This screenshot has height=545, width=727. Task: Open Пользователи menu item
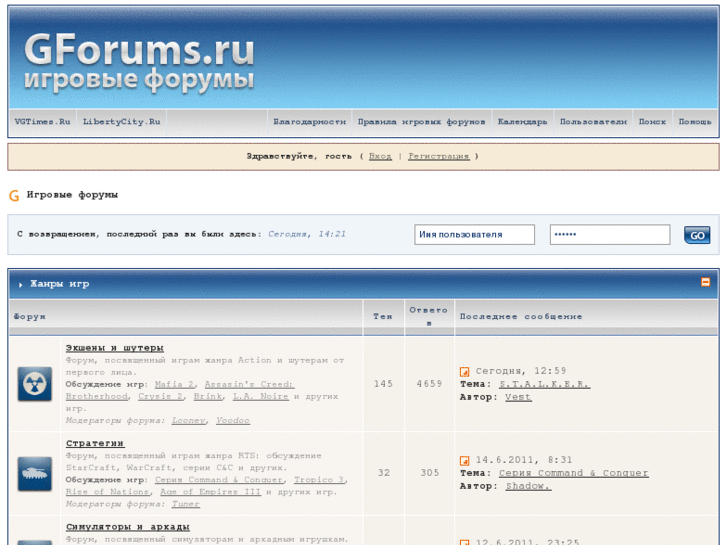coord(593,122)
